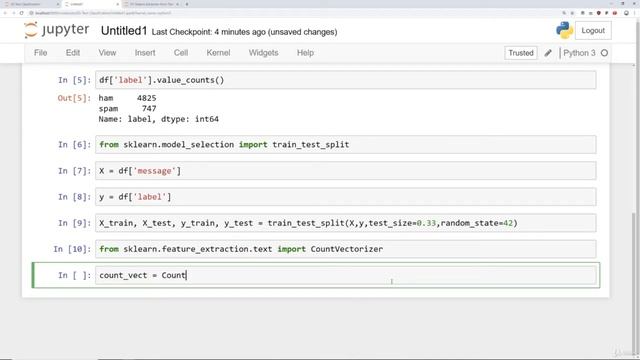640x360 pixels.
Task: Open the Kernel menu
Action: (x=218, y=53)
